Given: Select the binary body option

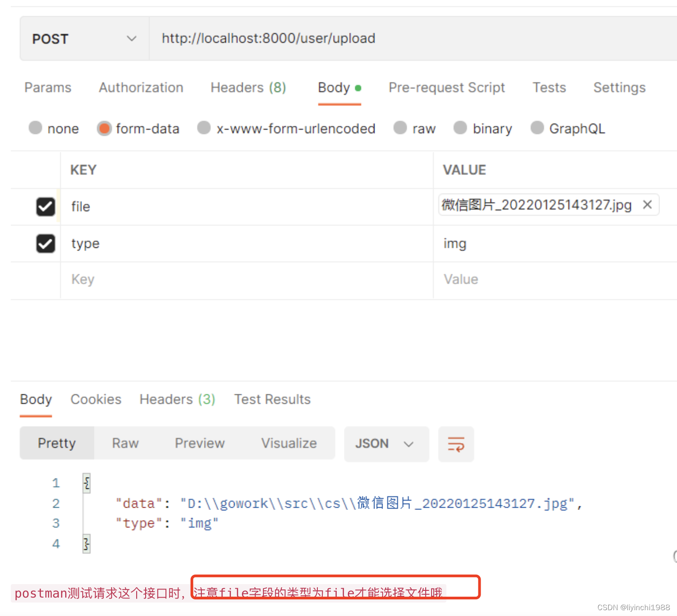Looking at the screenshot, I should coord(460,128).
